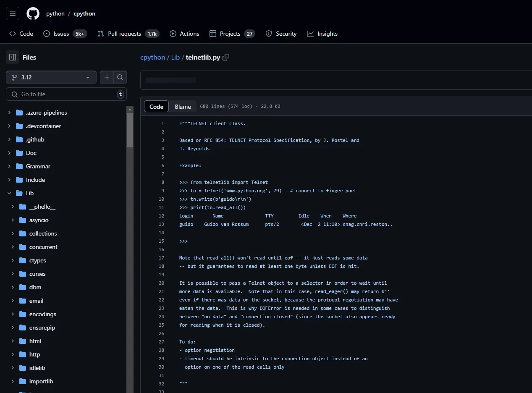The width and height of the screenshot is (532, 393).
Task: Open the Actions play icon tab
Action: point(184,34)
